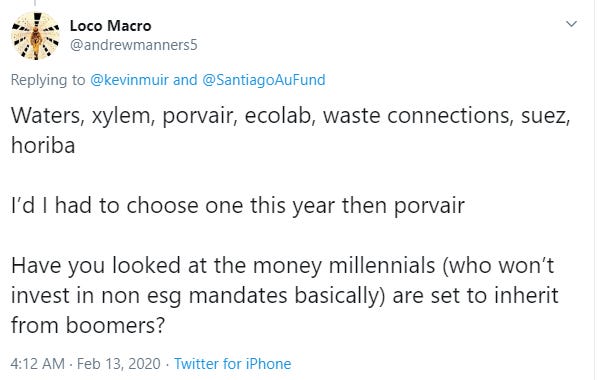Click the Loco Macro display name
Viewport: 597px width, 380px height.
tap(110, 26)
